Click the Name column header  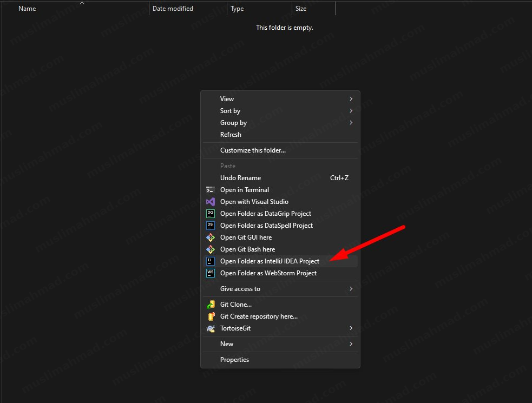coord(27,9)
